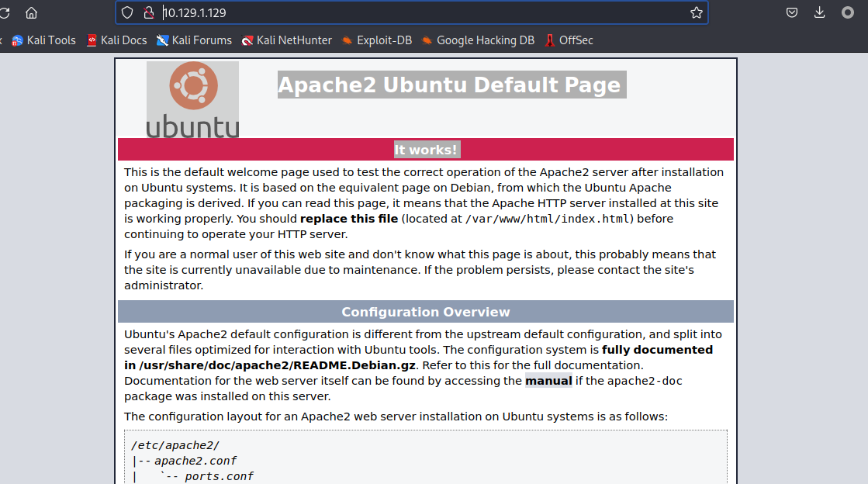Screen dimensions: 868x484
Task: Click the 'It works!' banner text
Action: click(427, 150)
